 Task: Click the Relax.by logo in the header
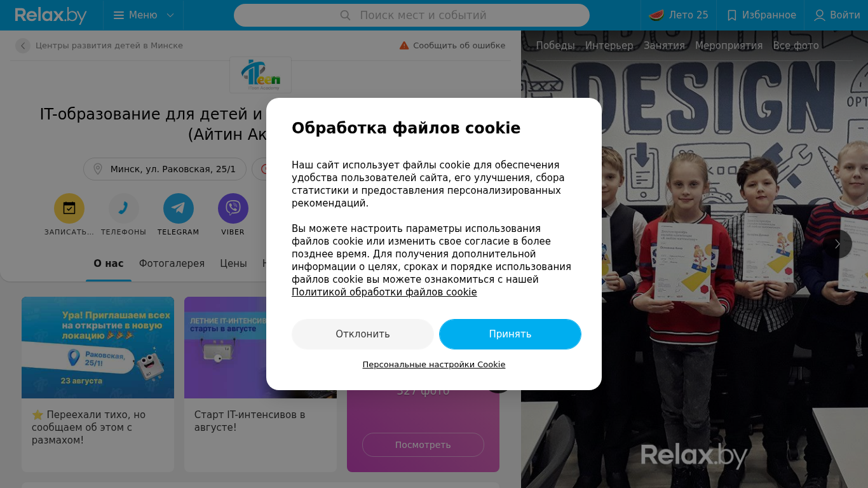point(51,15)
